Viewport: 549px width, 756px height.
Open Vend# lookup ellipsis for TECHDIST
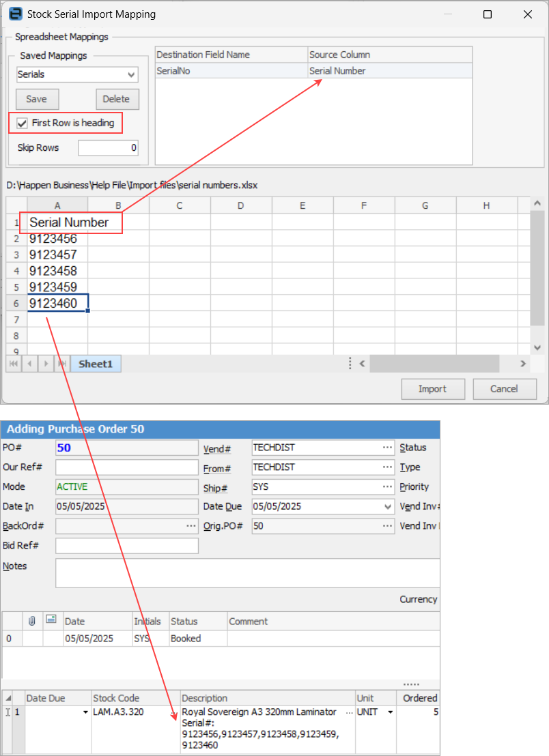[387, 448]
